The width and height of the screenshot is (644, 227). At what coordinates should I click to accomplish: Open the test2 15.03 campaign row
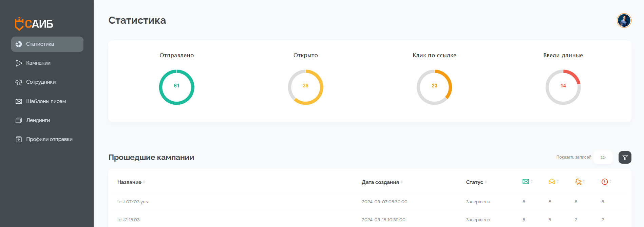[x=129, y=220]
